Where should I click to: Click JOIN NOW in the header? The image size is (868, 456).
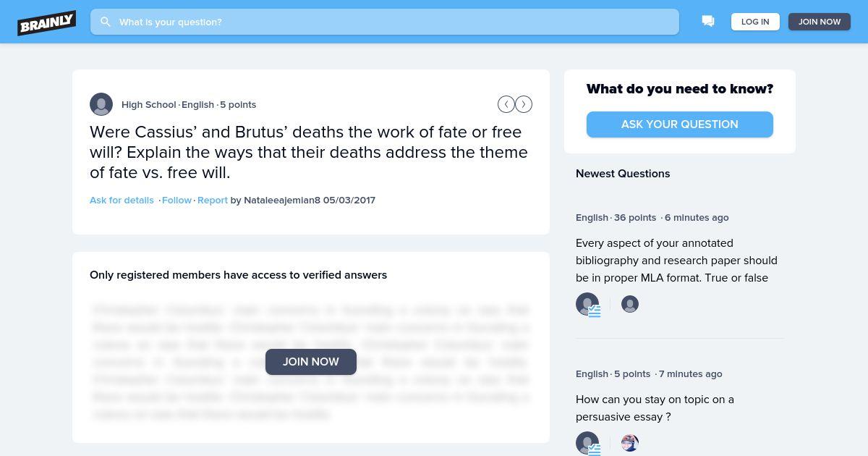820,22
